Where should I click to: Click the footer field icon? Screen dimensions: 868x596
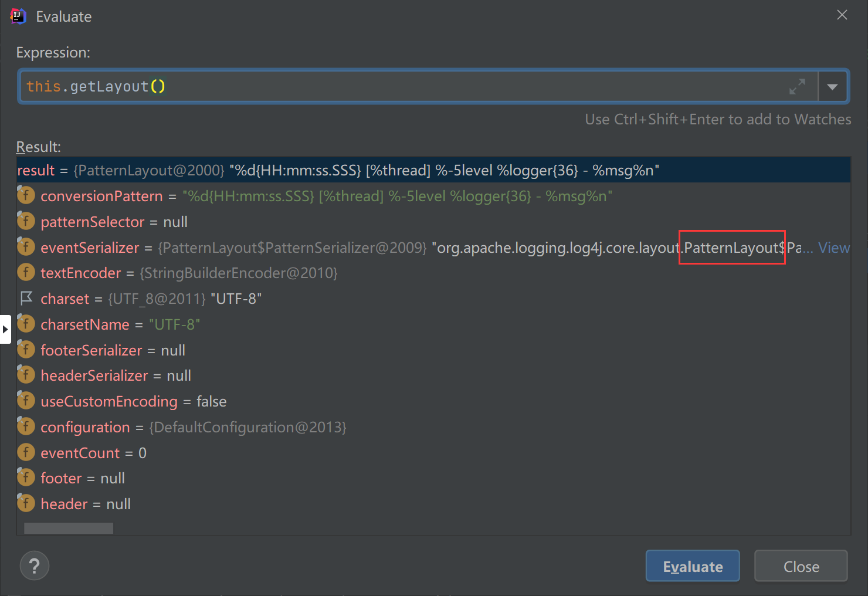[26, 478]
